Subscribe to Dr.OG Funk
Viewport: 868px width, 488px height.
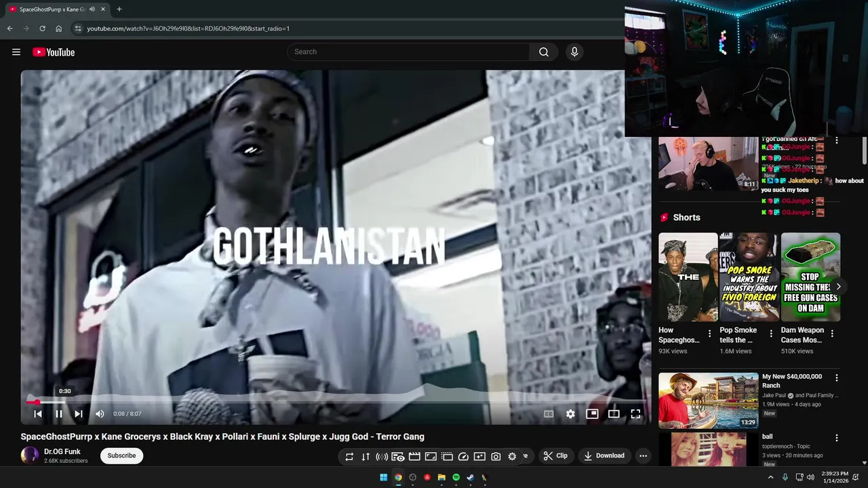121,455
